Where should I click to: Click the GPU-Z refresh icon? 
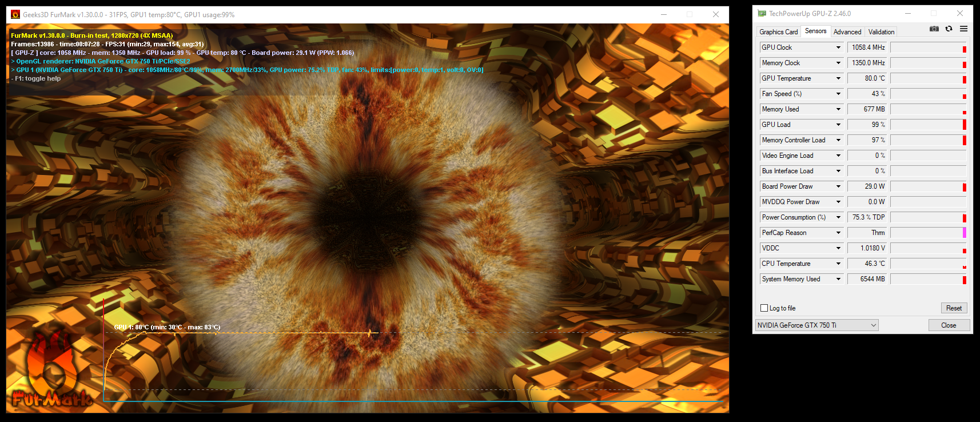click(949, 29)
